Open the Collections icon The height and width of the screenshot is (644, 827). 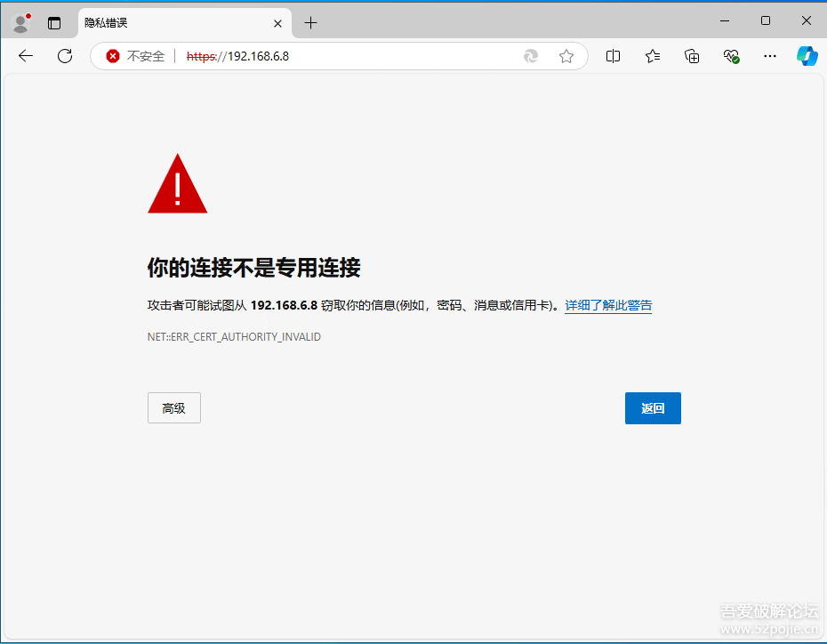692,56
